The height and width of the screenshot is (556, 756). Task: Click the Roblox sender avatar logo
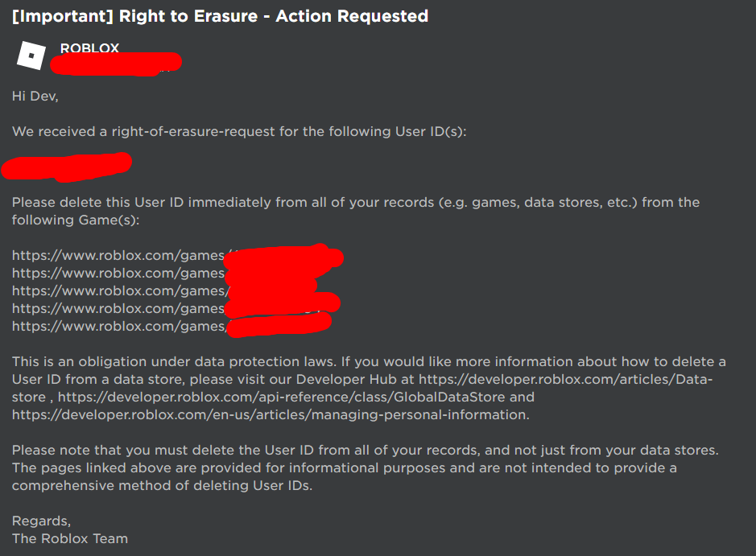(x=31, y=56)
